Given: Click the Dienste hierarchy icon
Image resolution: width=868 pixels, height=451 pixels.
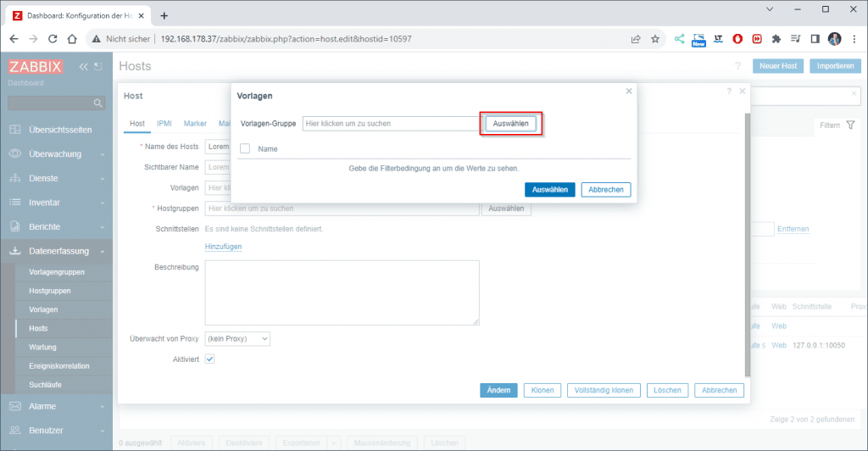Looking at the screenshot, I should [x=14, y=179].
